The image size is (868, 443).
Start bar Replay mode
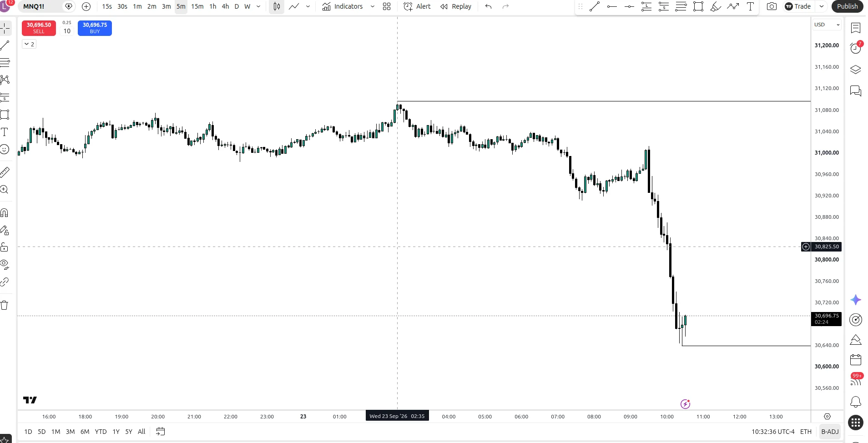(x=456, y=6)
